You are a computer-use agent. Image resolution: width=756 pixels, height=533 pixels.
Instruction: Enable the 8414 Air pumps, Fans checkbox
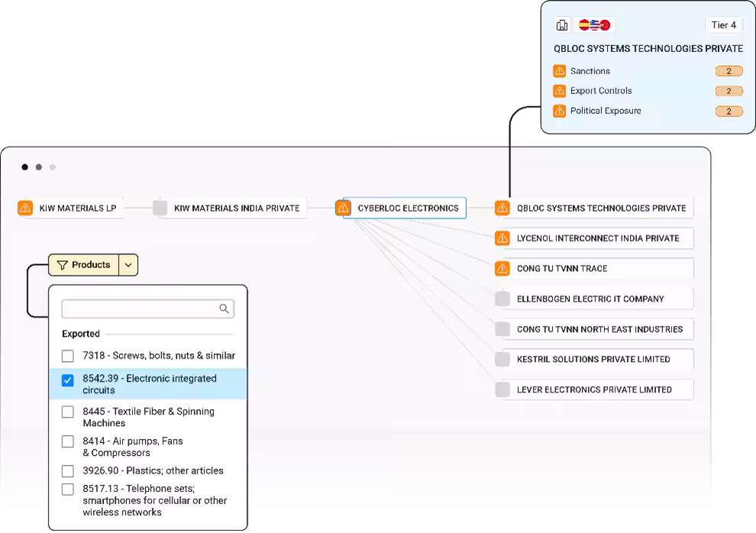click(x=68, y=441)
